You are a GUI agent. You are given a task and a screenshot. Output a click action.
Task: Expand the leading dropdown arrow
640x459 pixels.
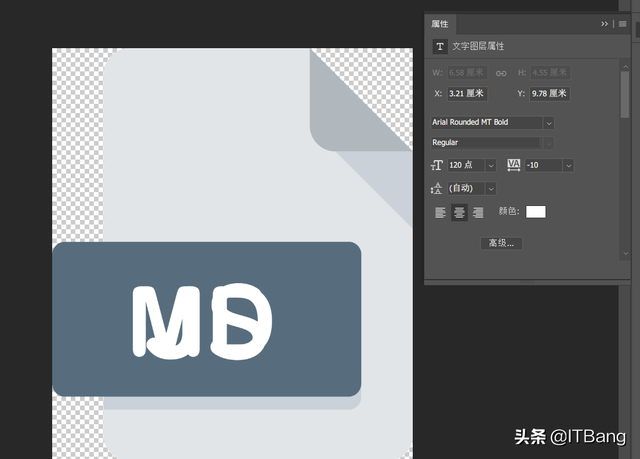[x=491, y=189]
